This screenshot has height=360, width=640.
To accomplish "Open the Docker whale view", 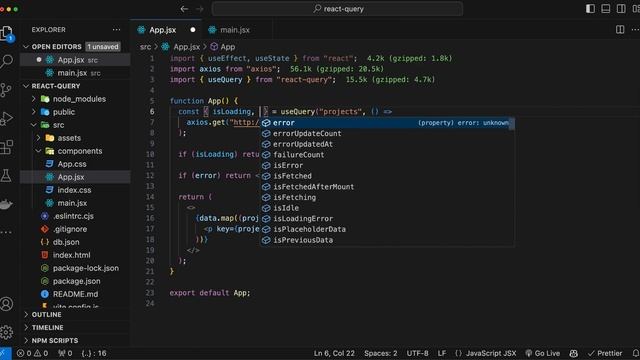I will coord(6,204).
